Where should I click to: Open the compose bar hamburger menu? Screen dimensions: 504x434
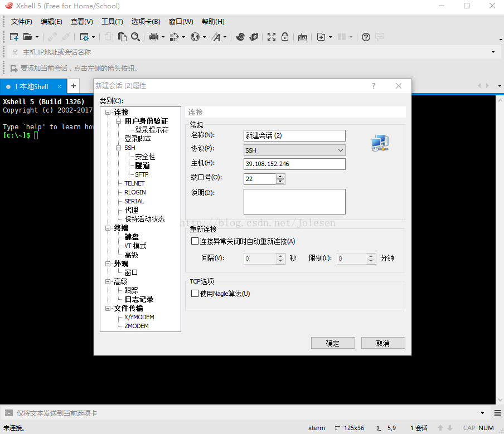pyautogui.click(x=497, y=413)
